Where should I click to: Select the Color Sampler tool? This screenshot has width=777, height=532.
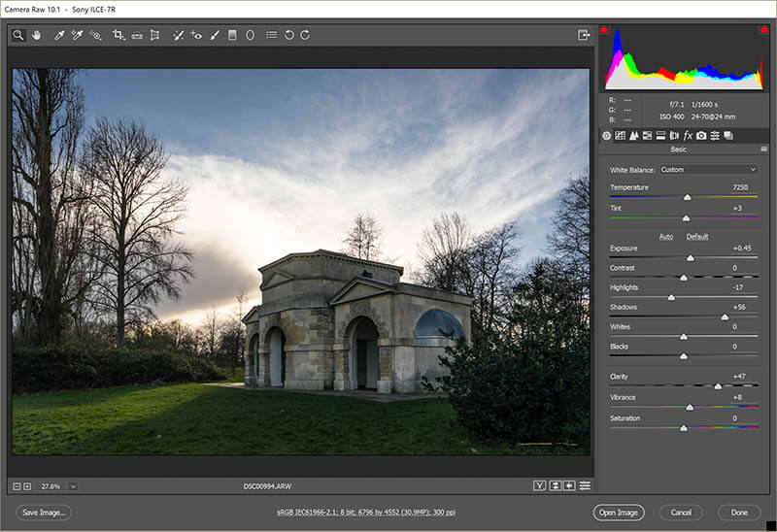[77, 35]
